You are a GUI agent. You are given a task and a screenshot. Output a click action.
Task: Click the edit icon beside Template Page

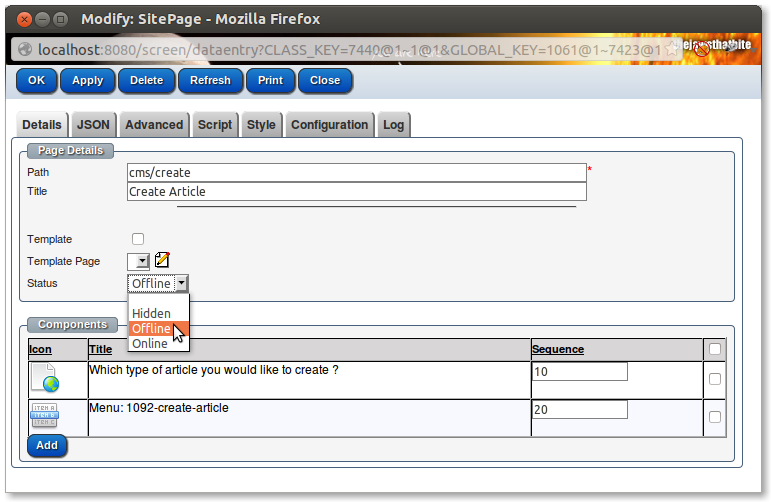162,260
